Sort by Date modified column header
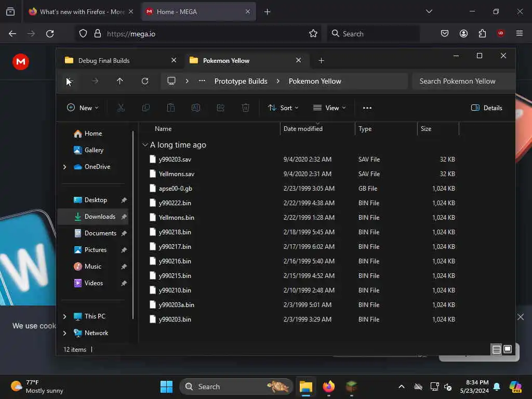This screenshot has width=532, height=399. (317, 129)
